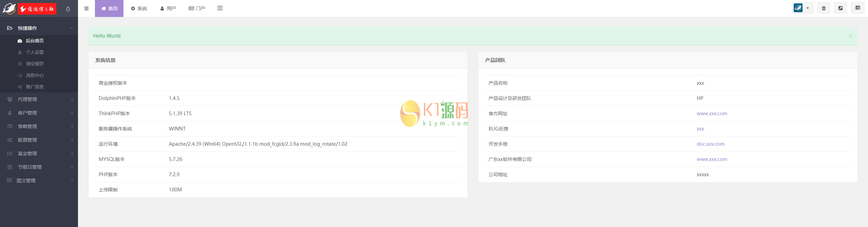Click the list icon beside 策略管理
Viewport: 868px width, 227px height.
pos(10,126)
